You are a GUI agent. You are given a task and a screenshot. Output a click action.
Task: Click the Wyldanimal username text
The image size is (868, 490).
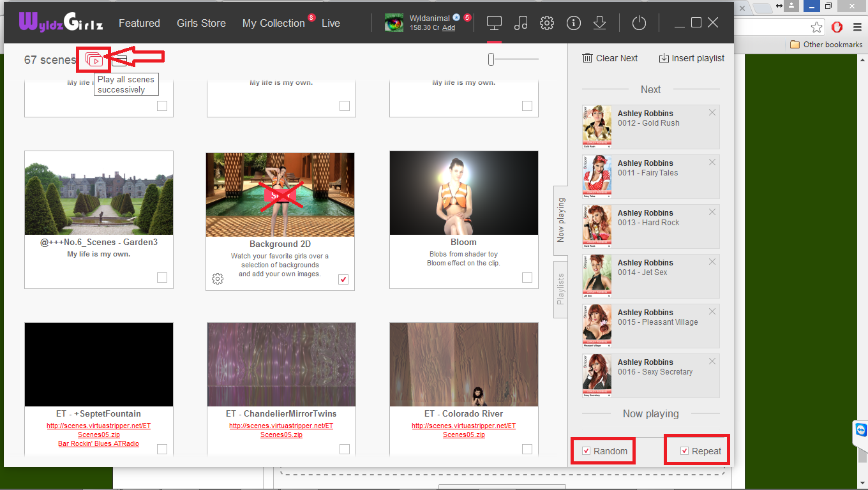pyautogui.click(x=430, y=19)
